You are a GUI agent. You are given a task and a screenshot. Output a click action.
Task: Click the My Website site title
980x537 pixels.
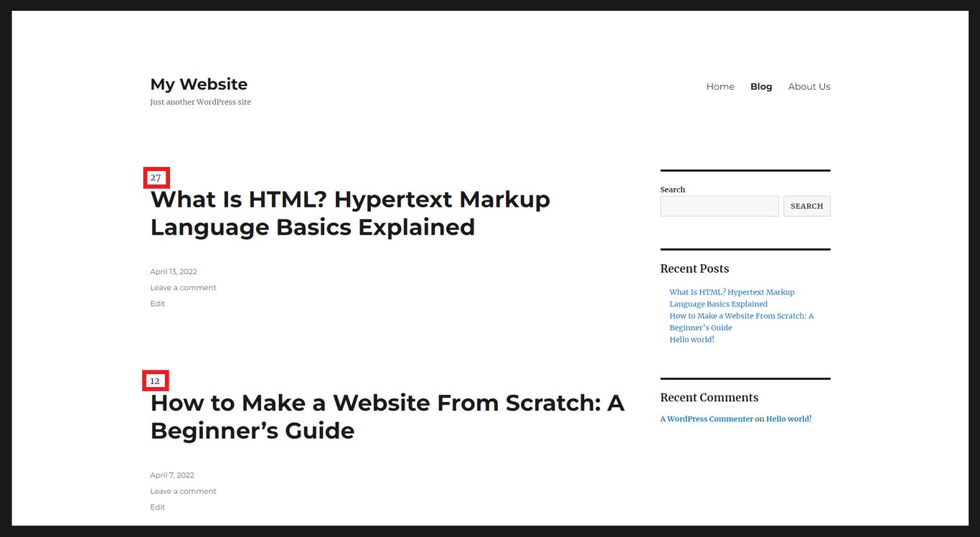pyautogui.click(x=198, y=84)
